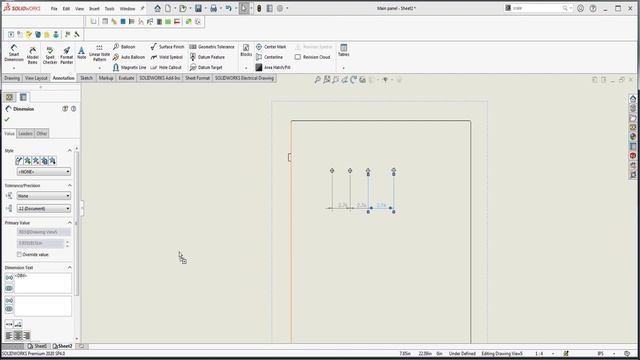Open the precision .12 (Document) dropdown

click(x=44, y=209)
